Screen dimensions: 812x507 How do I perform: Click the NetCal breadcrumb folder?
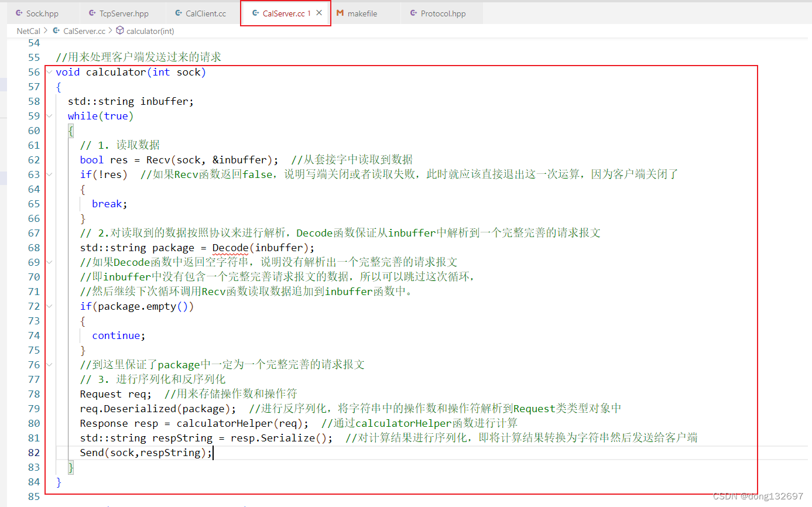29,30
